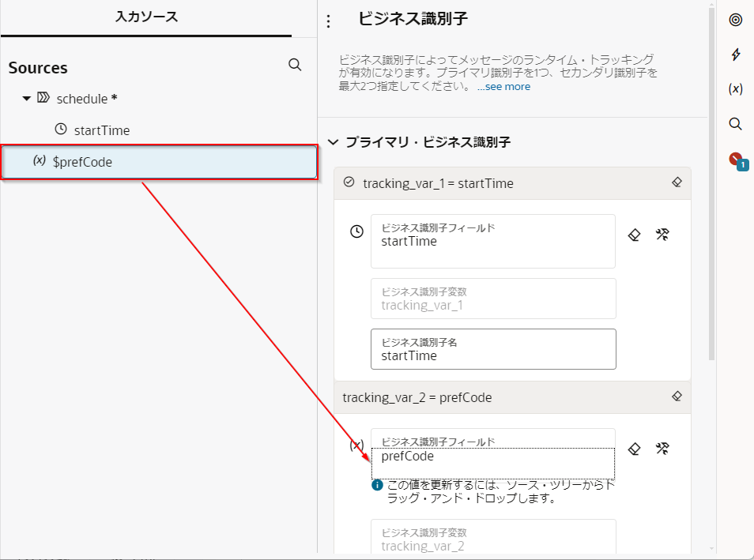
Task: Open the error indicator with badge 1
Action: click(737, 160)
